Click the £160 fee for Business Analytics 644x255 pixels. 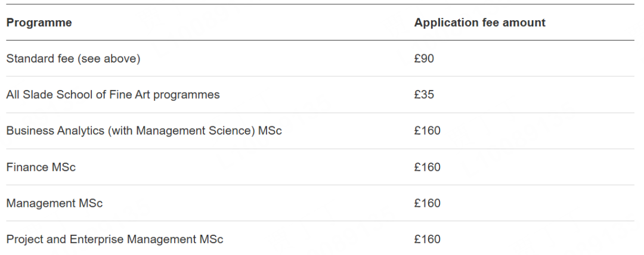click(x=427, y=130)
